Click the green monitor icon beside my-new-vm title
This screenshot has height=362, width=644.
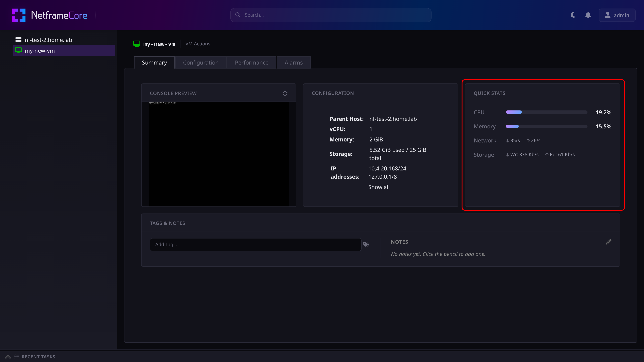pyautogui.click(x=137, y=44)
